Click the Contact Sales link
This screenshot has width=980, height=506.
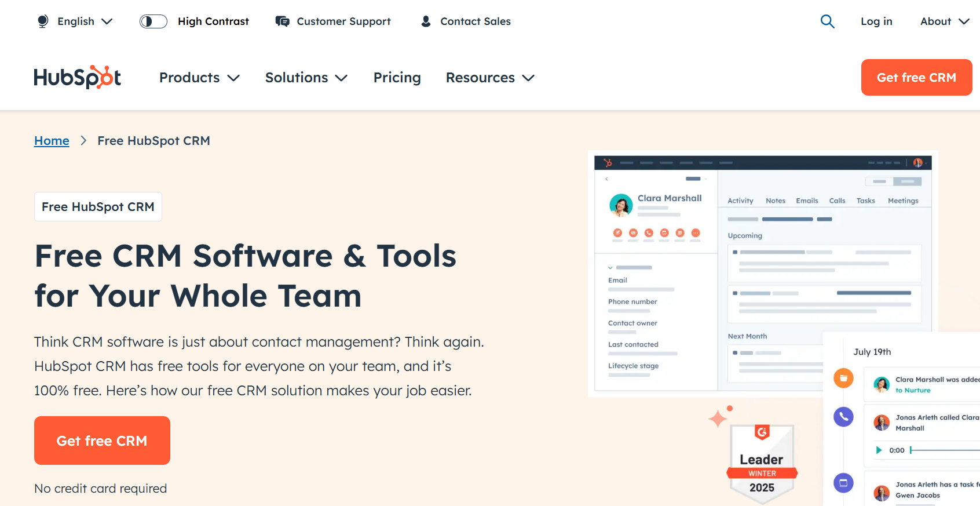click(x=476, y=21)
